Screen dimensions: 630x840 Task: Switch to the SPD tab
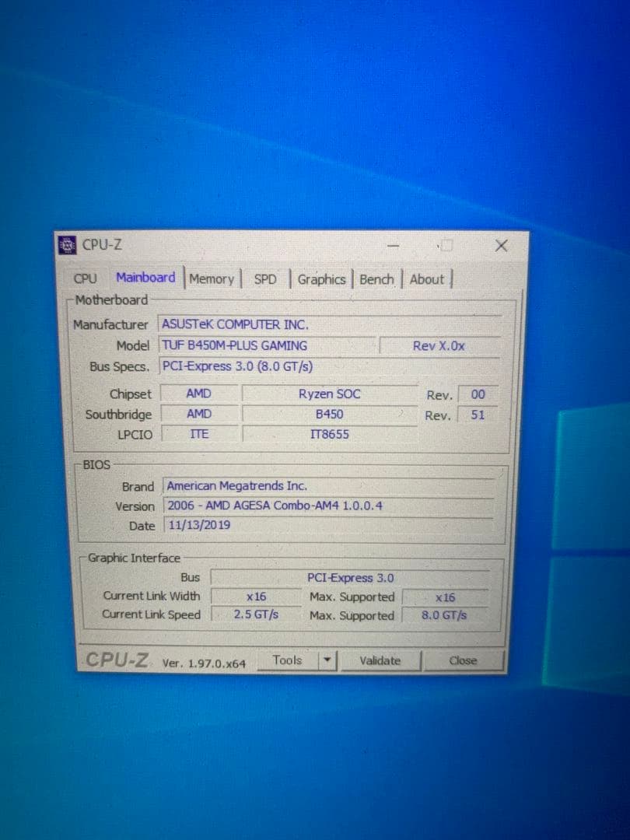(265, 278)
